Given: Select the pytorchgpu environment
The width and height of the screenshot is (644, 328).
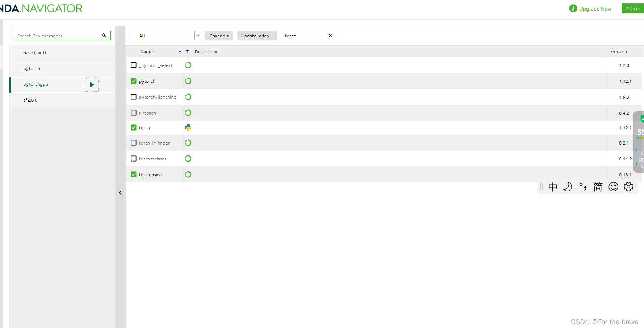Looking at the screenshot, I should click(62, 85).
